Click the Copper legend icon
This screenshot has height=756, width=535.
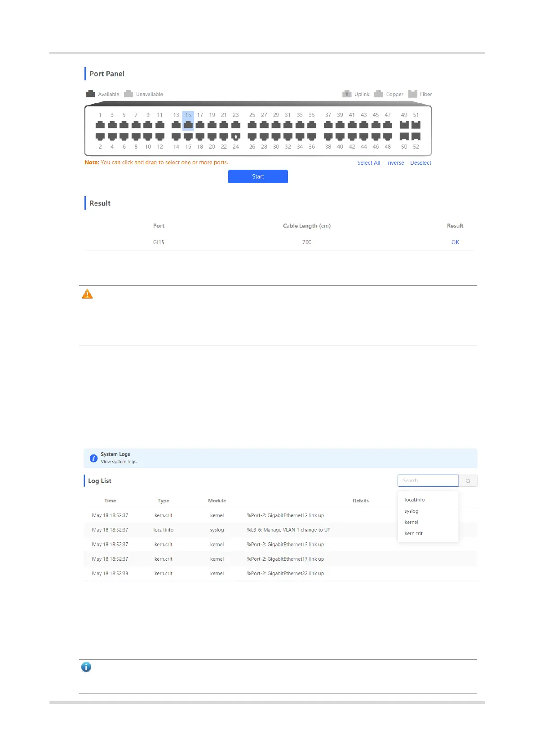click(379, 93)
